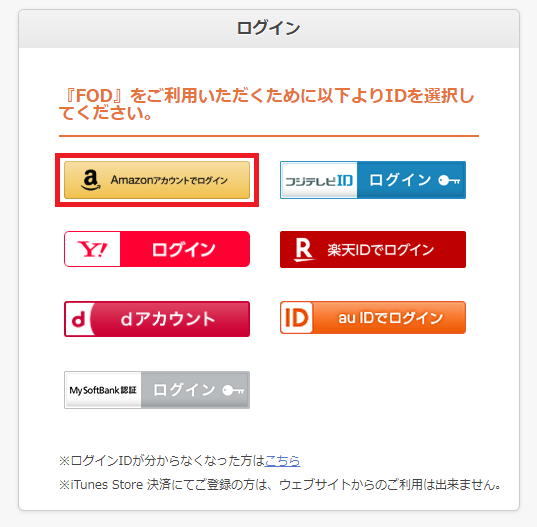Click the gray My SoftBank ログイン button
This screenshot has height=527, width=537.
(x=157, y=390)
